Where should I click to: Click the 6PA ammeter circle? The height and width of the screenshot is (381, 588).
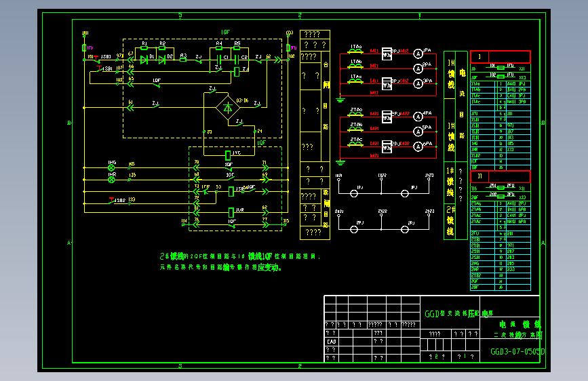(418, 146)
